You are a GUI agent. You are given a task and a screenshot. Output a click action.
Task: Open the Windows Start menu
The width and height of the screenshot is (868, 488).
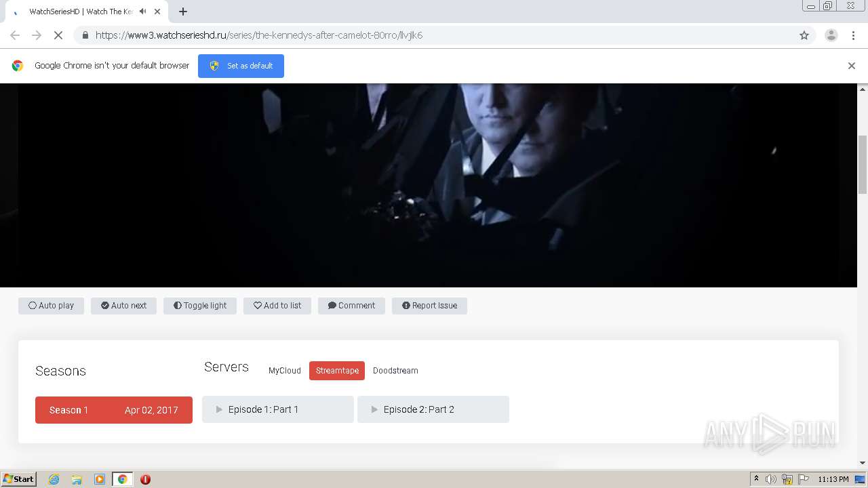(x=19, y=479)
